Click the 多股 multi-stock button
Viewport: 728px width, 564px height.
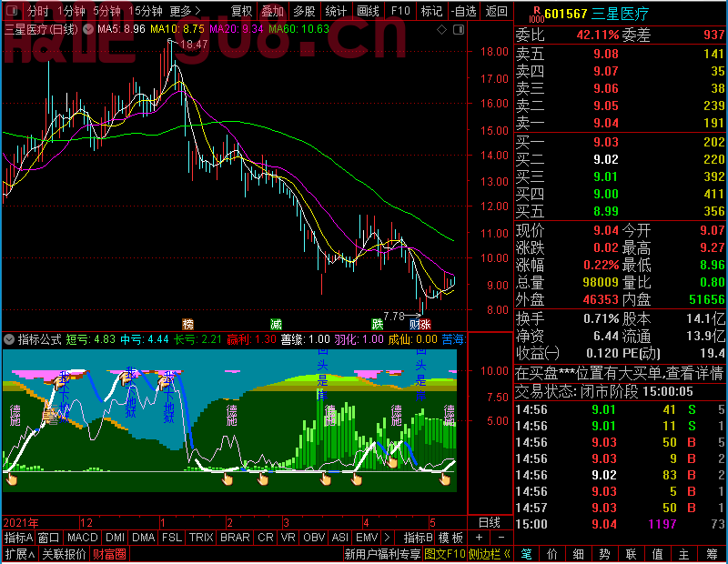pyautogui.click(x=305, y=11)
